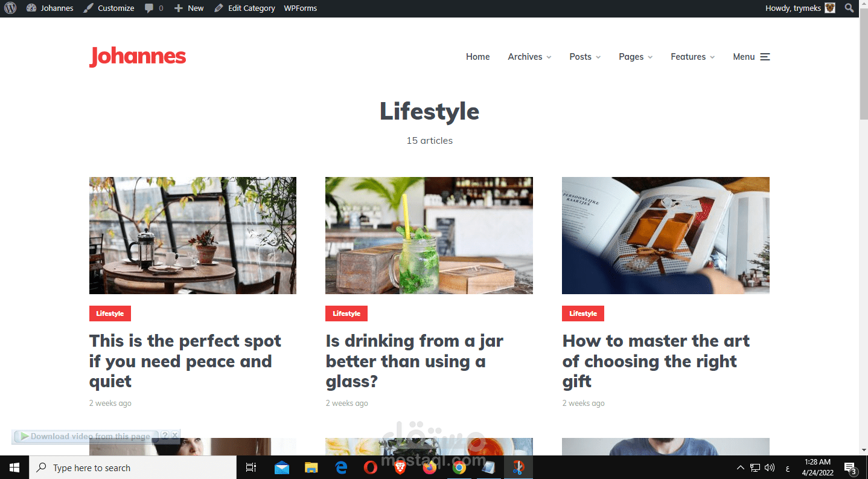Open Edit Category in the admin bar
The image size is (868, 479).
tap(244, 8)
